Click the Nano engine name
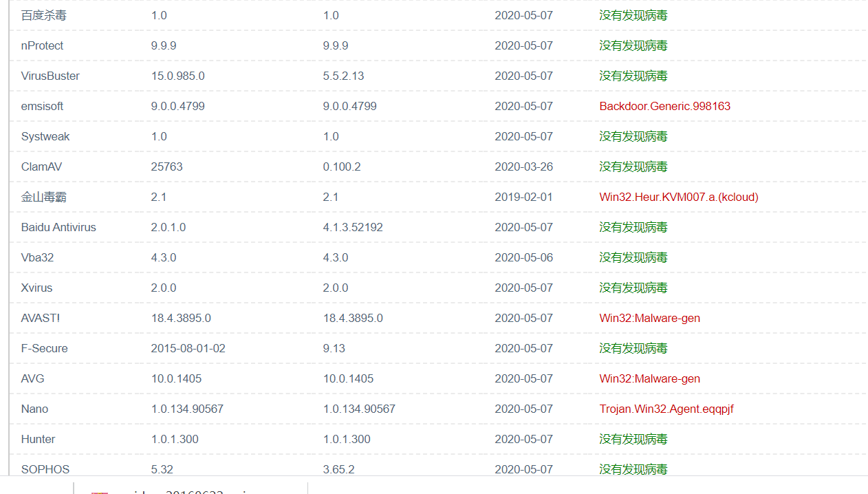Viewport: 868px width, 494px height. 34,409
